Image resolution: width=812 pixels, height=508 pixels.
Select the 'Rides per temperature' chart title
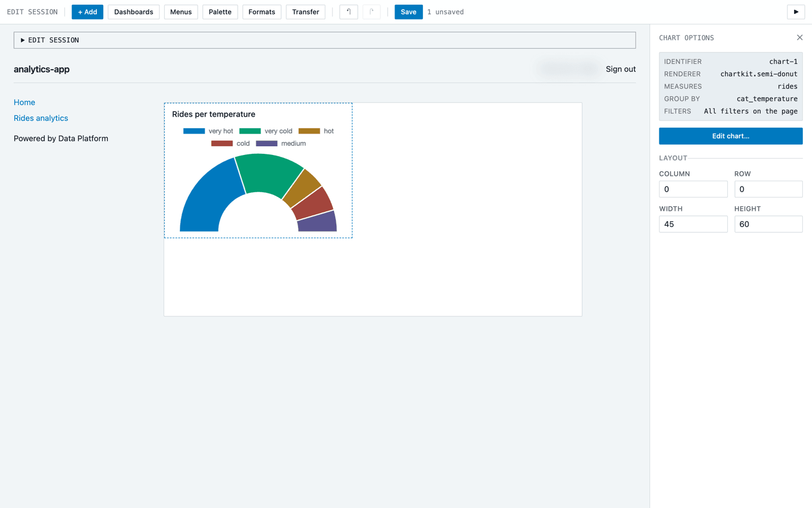click(213, 114)
